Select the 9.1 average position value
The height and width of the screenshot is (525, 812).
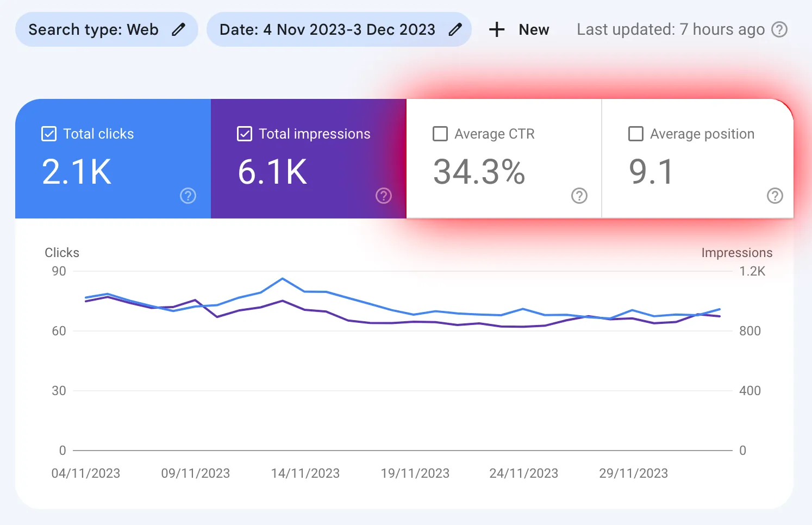tap(651, 172)
